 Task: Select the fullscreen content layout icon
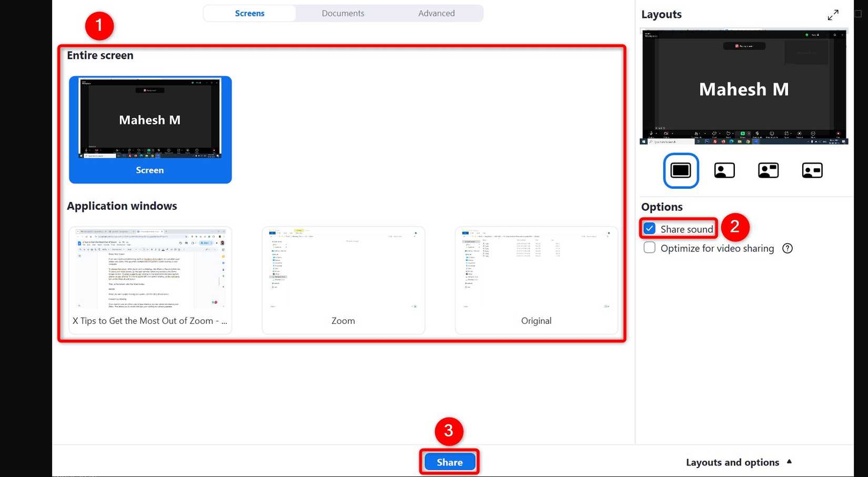681,170
